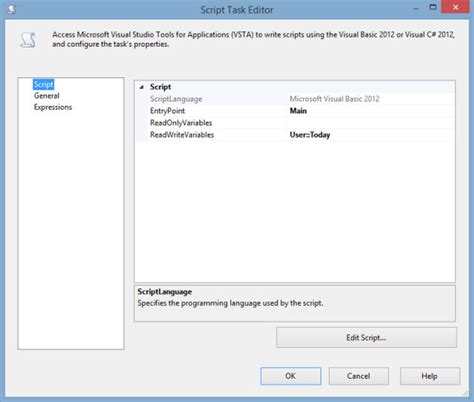Select the EntryPoint property label
The height and width of the screenshot is (402, 474).
point(167,111)
